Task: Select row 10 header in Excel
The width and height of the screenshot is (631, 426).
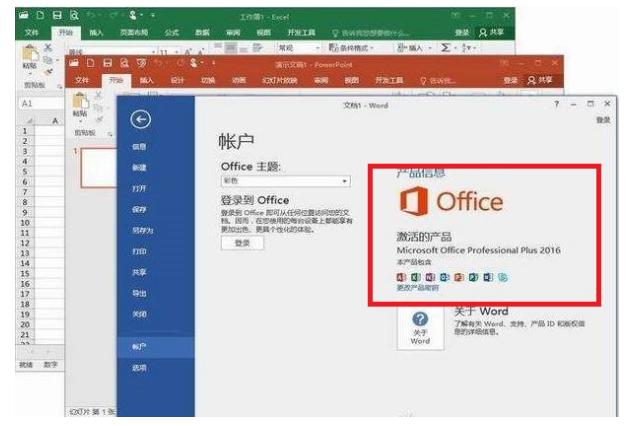Action: point(25,222)
